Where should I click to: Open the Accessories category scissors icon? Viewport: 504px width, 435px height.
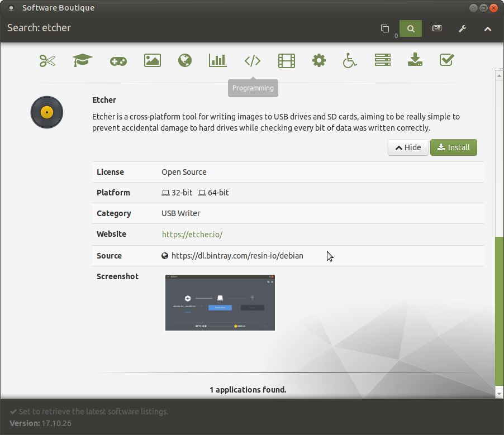(x=47, y=60)
